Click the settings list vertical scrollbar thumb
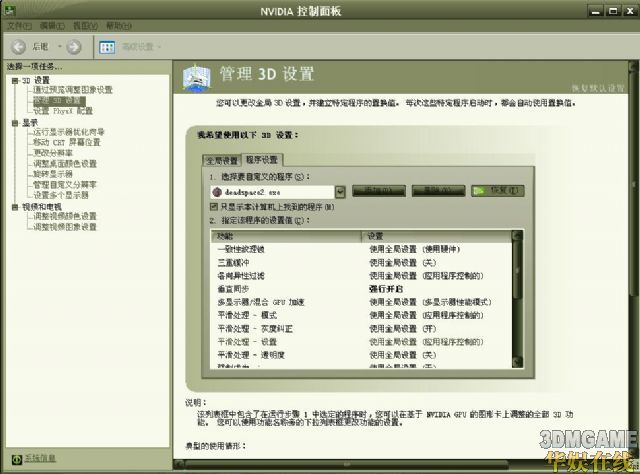 517,270
